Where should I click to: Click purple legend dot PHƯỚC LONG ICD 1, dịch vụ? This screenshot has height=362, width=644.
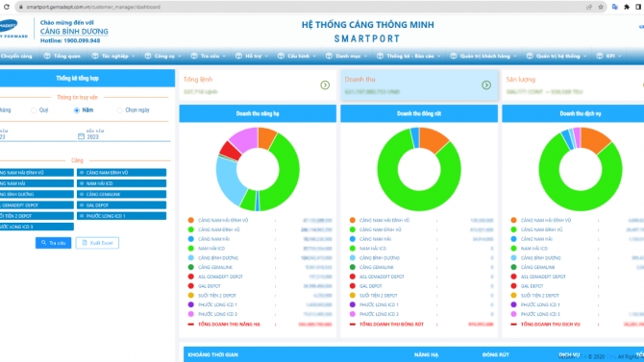513,304
